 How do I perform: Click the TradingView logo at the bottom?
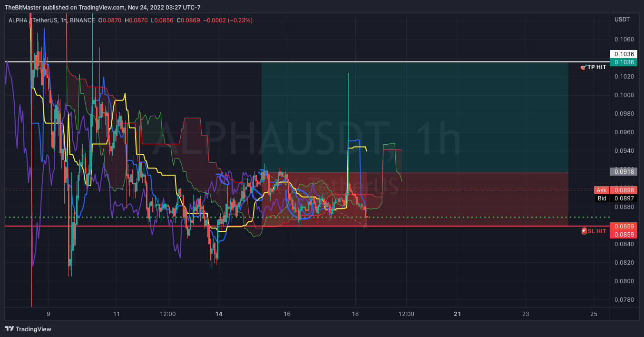(x=28, y=329)
